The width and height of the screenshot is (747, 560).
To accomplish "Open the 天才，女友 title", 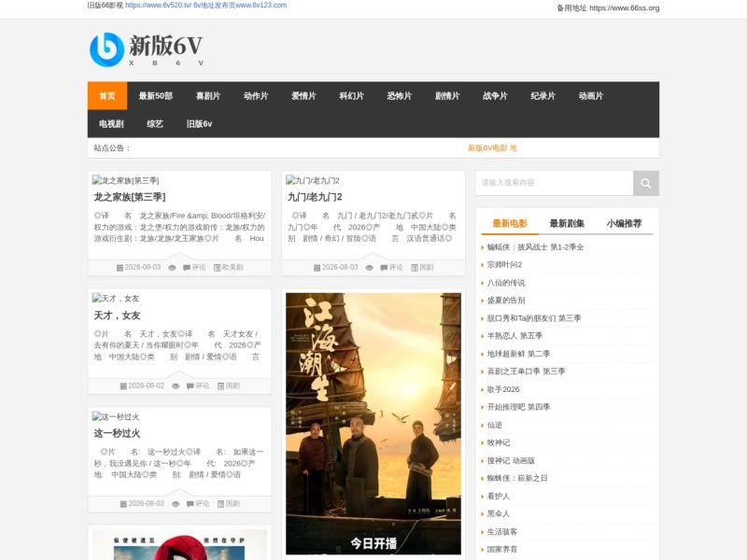I will click(x=118, y=315).
